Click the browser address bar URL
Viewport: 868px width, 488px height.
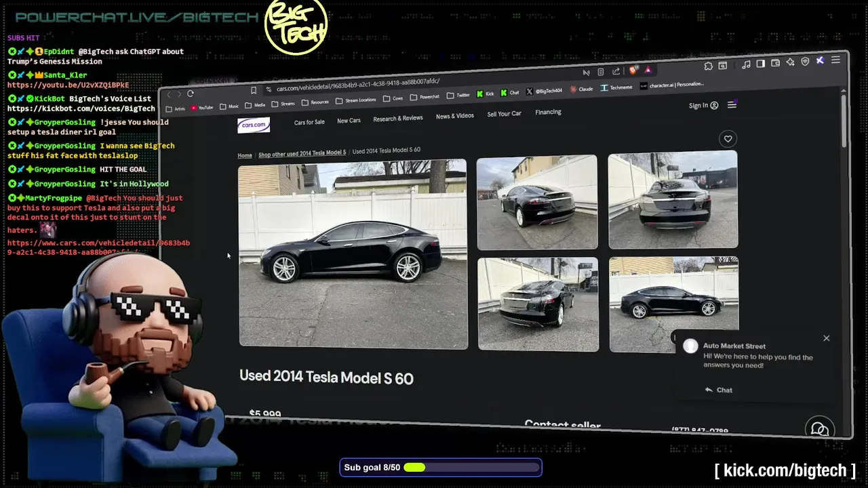[358, 85]
